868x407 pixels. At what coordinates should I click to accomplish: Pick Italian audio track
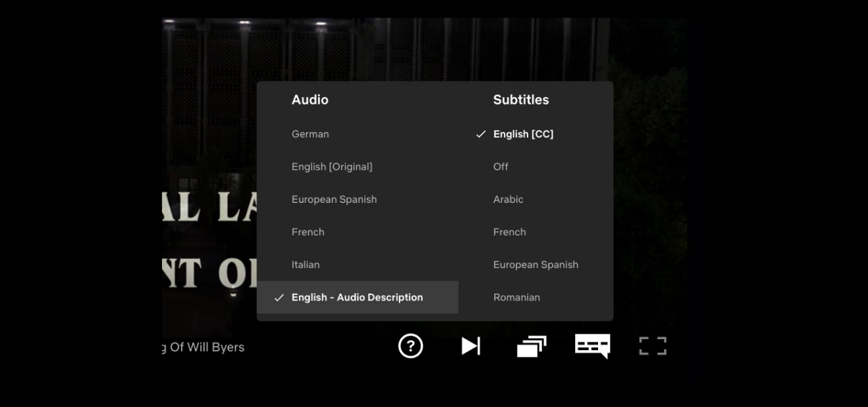[305, 265]
